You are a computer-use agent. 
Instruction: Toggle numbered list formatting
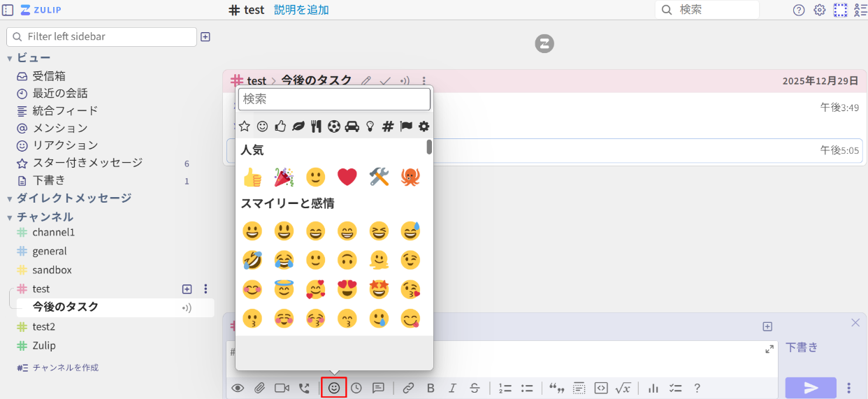505,388
